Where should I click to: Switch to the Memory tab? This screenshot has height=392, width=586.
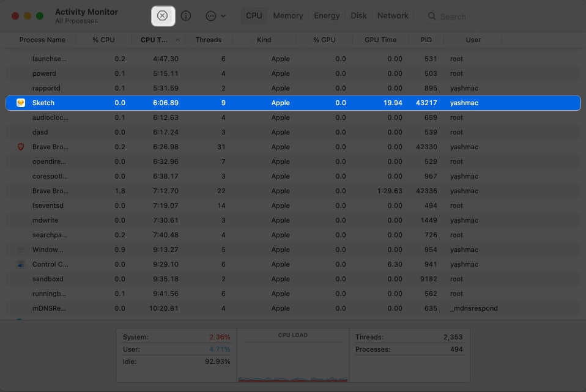click(x=287, y=16)
